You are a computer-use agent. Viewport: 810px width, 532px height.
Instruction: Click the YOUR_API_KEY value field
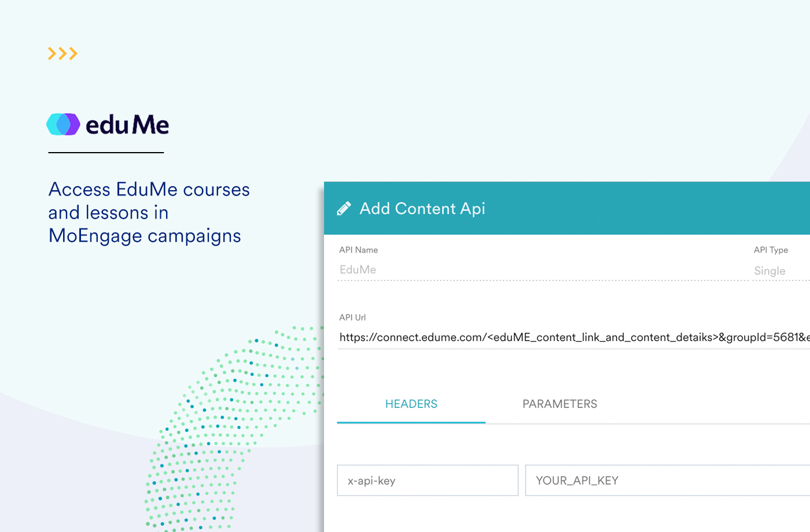click(x=665, y=480)
